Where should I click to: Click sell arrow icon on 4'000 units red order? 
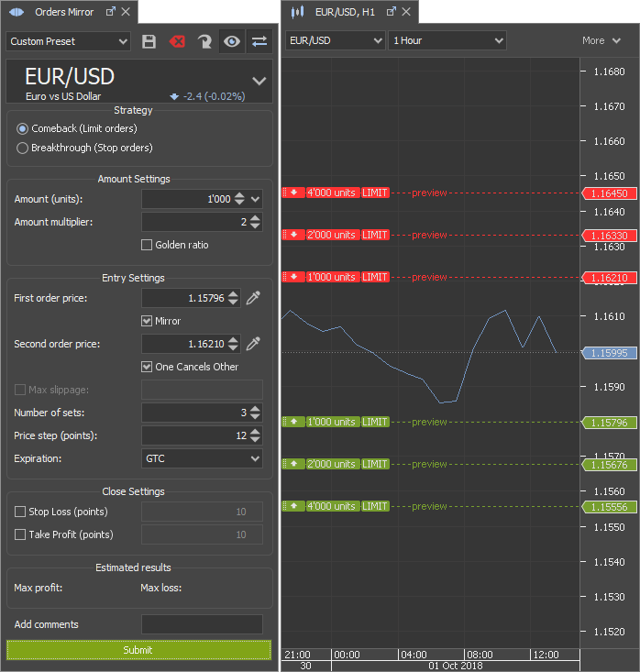[x=293, y=193]
